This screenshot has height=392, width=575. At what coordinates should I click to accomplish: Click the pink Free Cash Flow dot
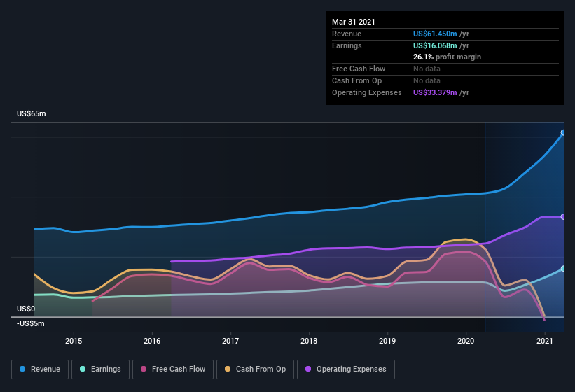(x=144, y=369)
